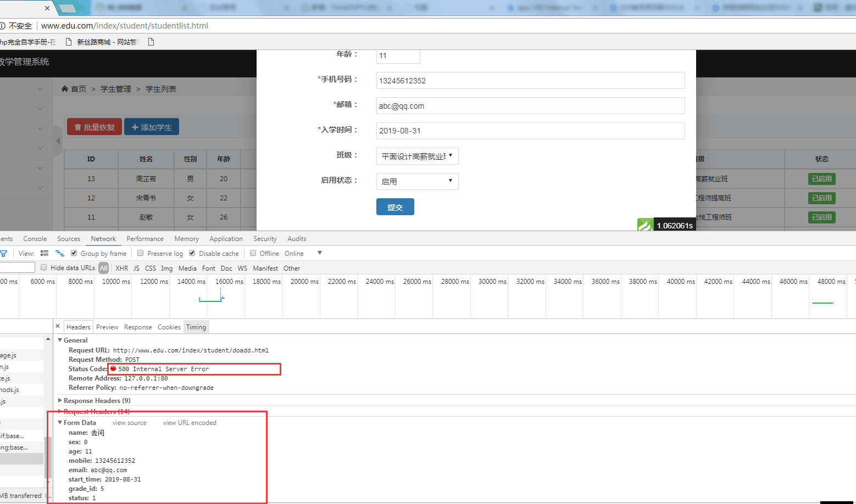Click the home icon in breadcrumb
856x504 pixels.
[65, 89]
